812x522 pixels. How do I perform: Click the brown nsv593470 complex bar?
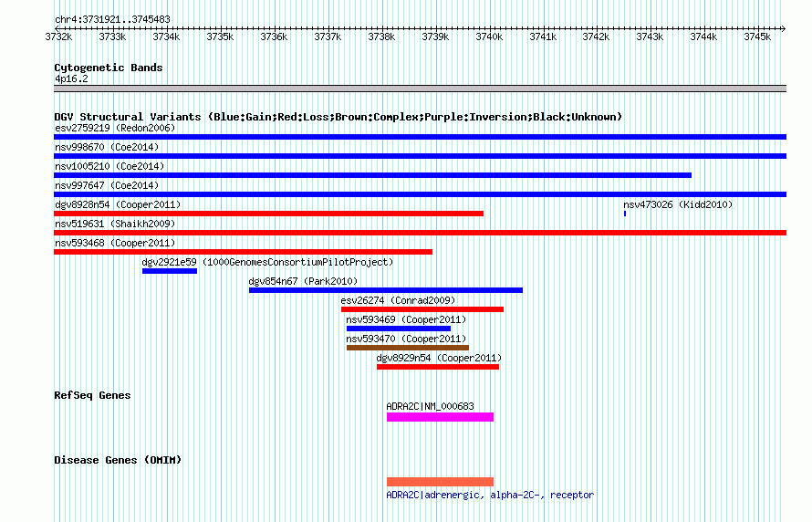(408, 348)
